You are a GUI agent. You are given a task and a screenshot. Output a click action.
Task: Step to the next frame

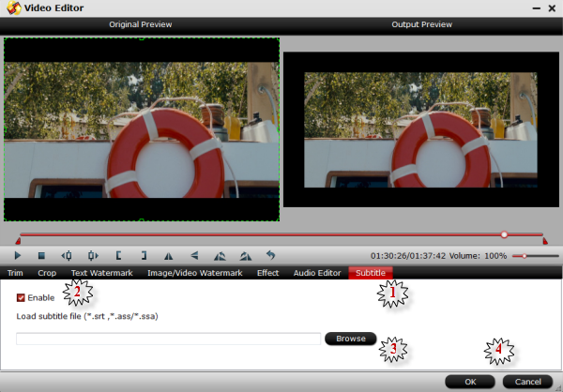click(93, 256)
